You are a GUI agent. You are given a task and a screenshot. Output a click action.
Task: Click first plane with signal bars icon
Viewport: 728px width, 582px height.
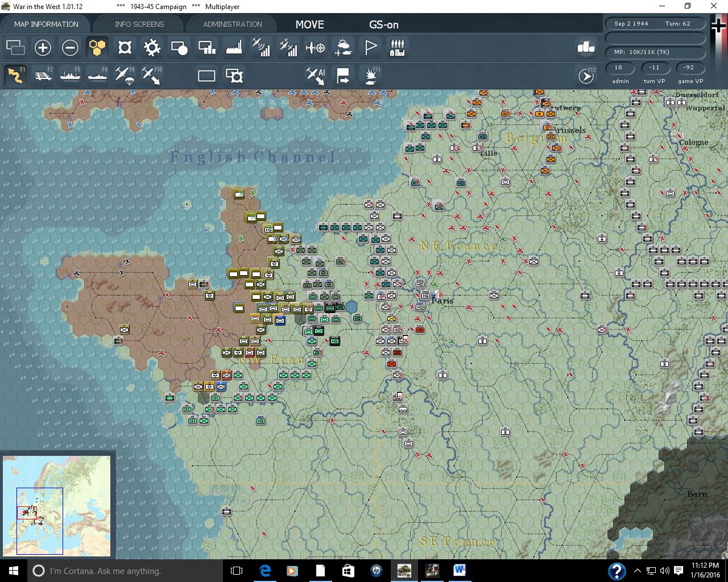click(x=261, y=48)
